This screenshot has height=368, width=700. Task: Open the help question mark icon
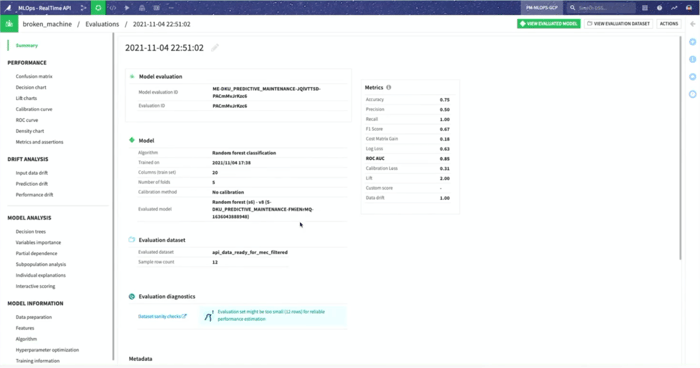[659, 8]
